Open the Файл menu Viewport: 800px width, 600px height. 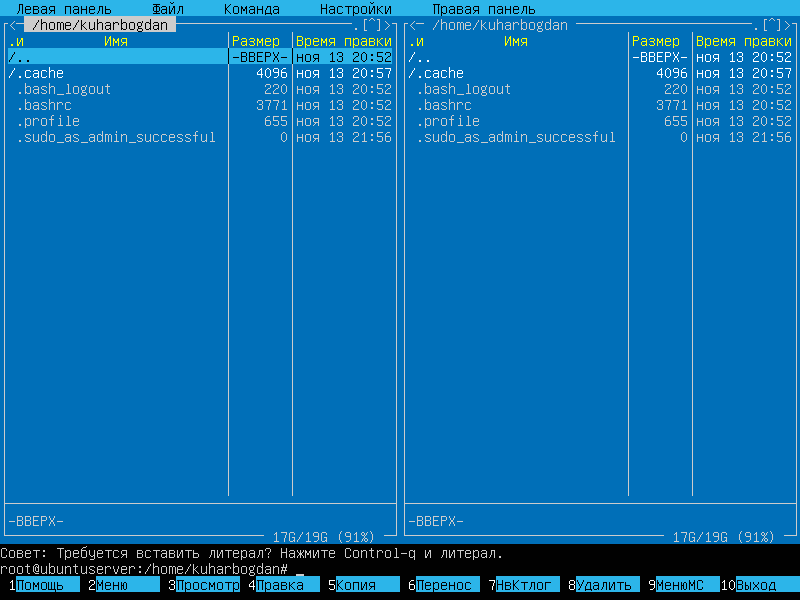[x=168, y=9]
